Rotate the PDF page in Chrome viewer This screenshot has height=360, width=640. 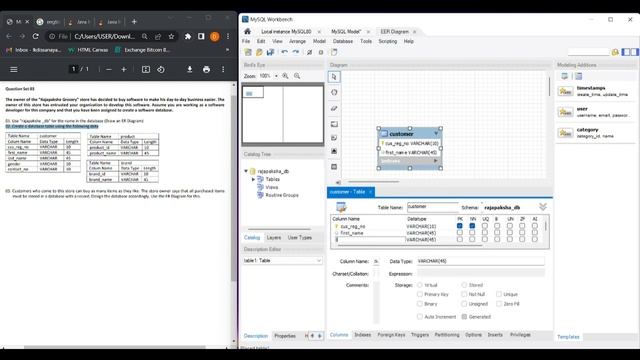click(161, 69)
